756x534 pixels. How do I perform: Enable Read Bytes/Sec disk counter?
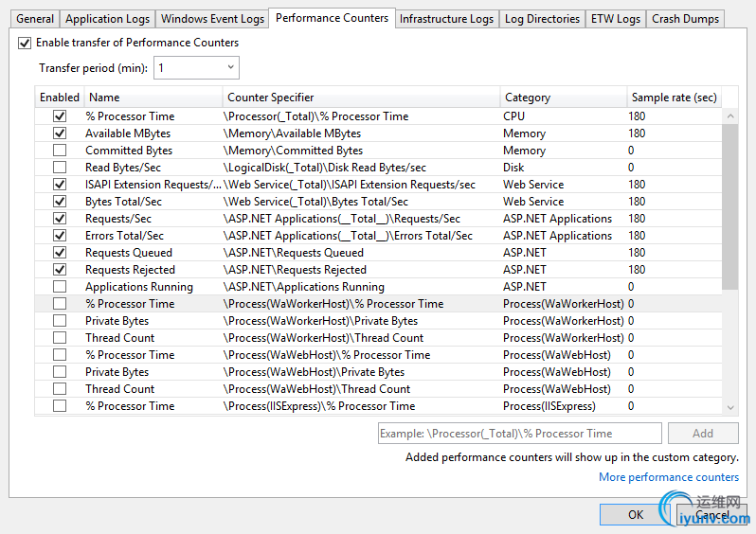(x=60, y=168)
